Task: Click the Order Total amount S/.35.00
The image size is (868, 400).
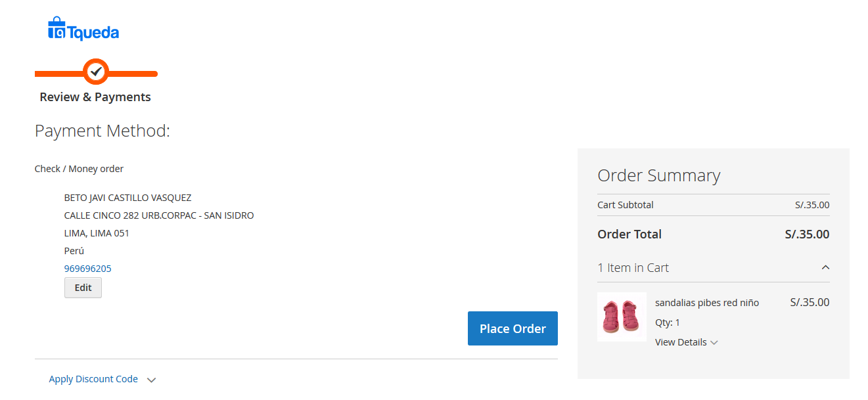Action: click(x=806, y=234)
